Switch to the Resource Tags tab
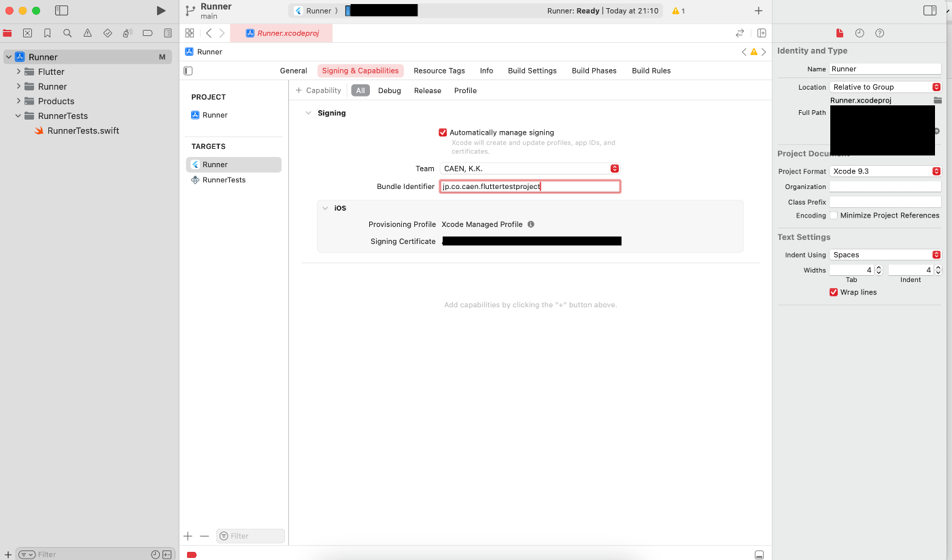This screenshot has width=952, height=560. (439, 71)
